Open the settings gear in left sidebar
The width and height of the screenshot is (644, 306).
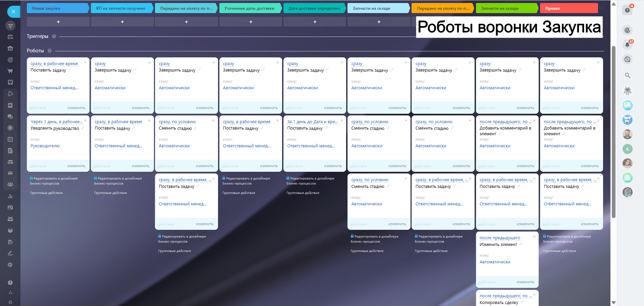click(x=10, y=302)
